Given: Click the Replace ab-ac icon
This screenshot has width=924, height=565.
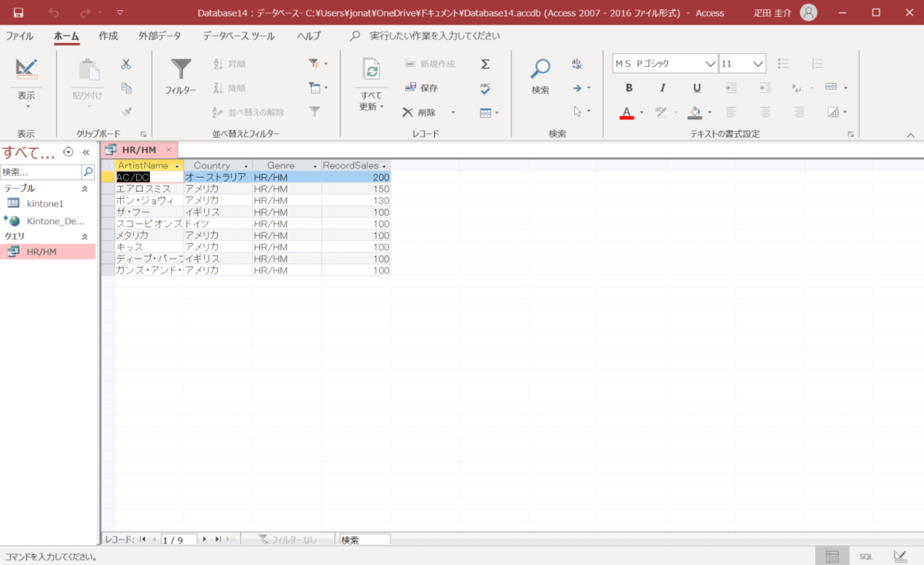Looking at the screenshot, I should (577, 65).
